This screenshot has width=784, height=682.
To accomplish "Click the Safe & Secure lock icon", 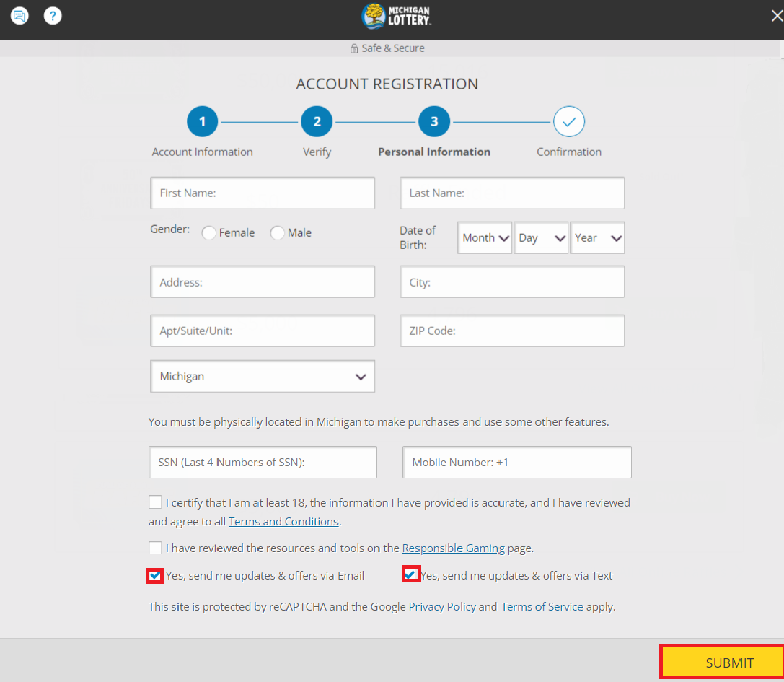I will (353, 48).
